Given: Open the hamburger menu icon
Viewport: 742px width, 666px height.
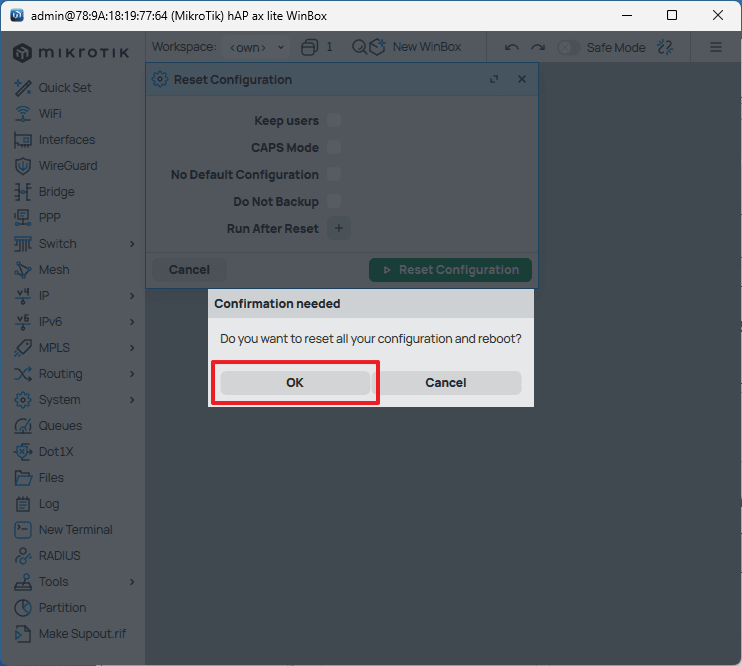Looking at the screenshot, I should (716, 47).
